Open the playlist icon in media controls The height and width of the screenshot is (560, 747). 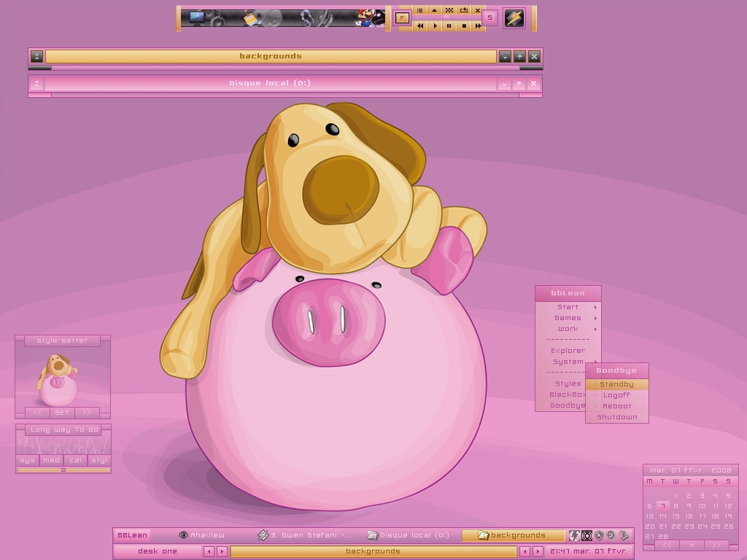pos(420,10)
